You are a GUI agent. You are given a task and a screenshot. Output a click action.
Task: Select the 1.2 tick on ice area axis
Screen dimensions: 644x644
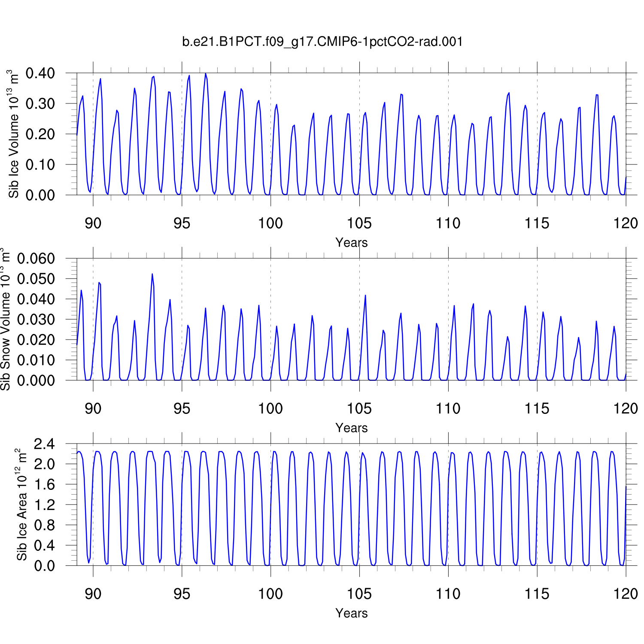click(45, 505)
